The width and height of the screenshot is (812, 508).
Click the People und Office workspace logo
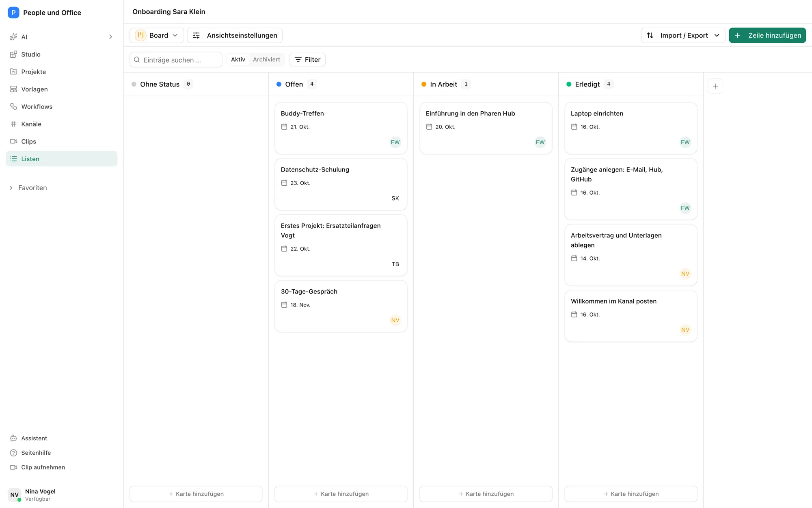point(13,13)
